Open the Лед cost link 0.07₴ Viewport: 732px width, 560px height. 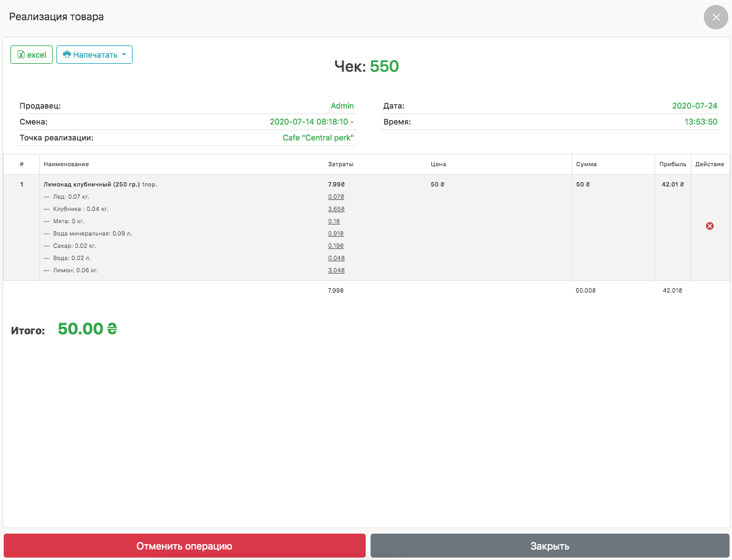pos(336,197)
